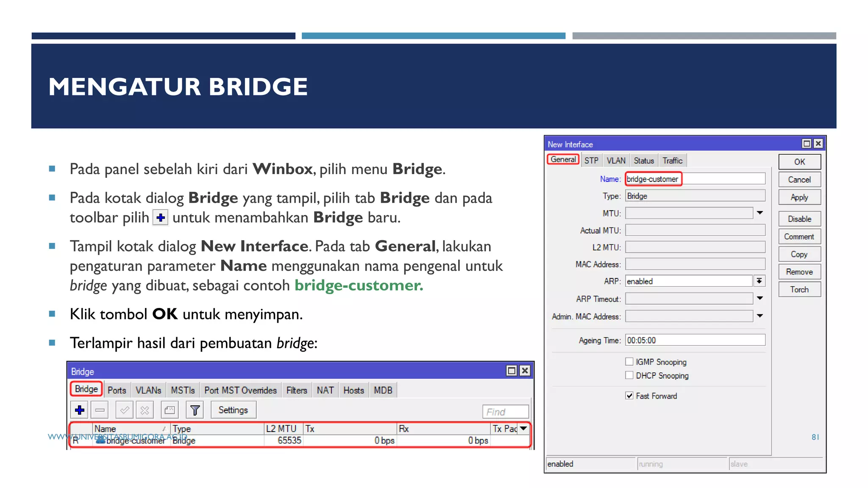Click the MTU input field

689,213
